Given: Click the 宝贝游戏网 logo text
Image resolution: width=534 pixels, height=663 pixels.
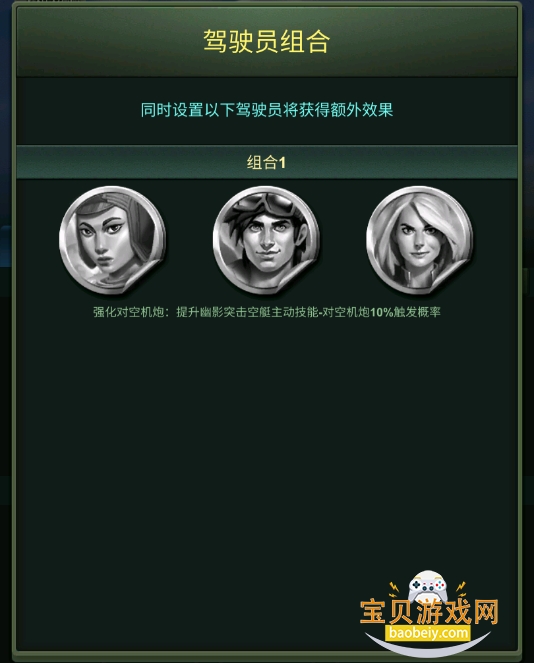Looking at the screenshot, I should click(x=429, y=612).
